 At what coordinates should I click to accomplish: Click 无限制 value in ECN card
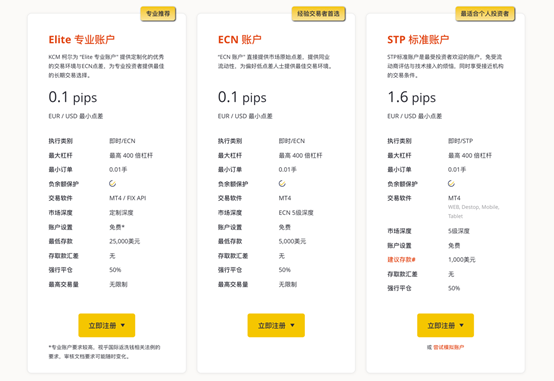click(x=288, y=285)
